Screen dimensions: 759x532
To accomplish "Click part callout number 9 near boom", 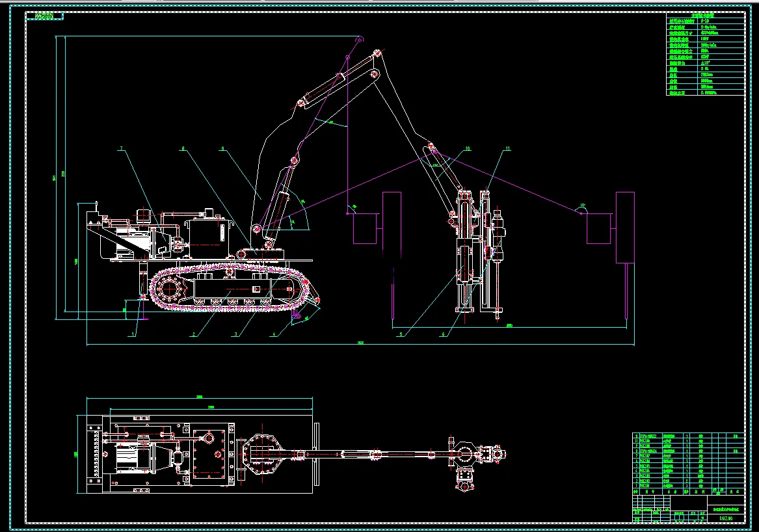I will tap(222, 149).
